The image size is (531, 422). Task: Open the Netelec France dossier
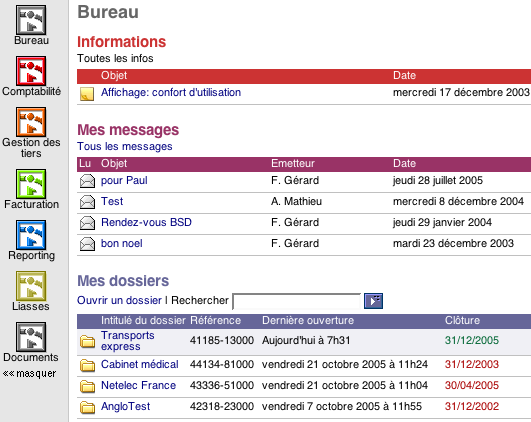139,385
